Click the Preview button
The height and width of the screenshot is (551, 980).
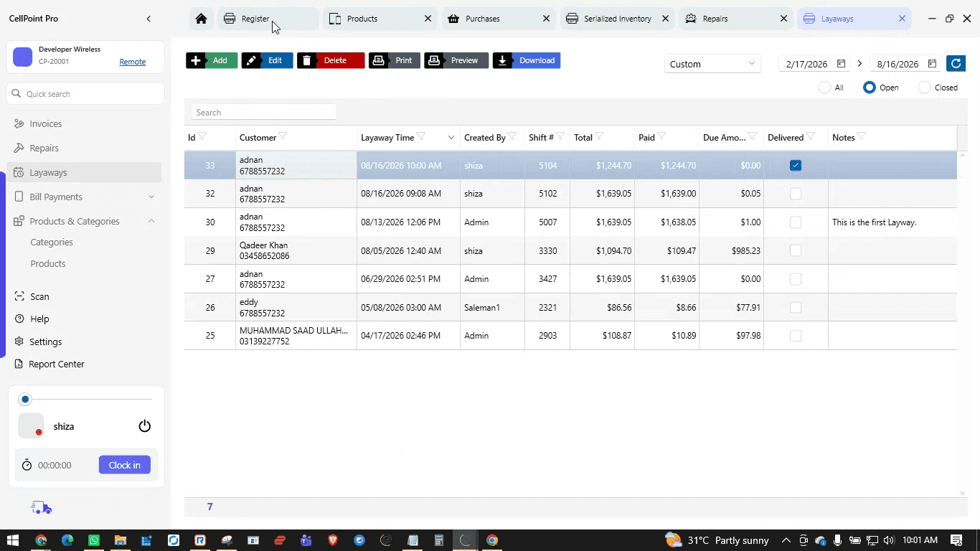456,60
